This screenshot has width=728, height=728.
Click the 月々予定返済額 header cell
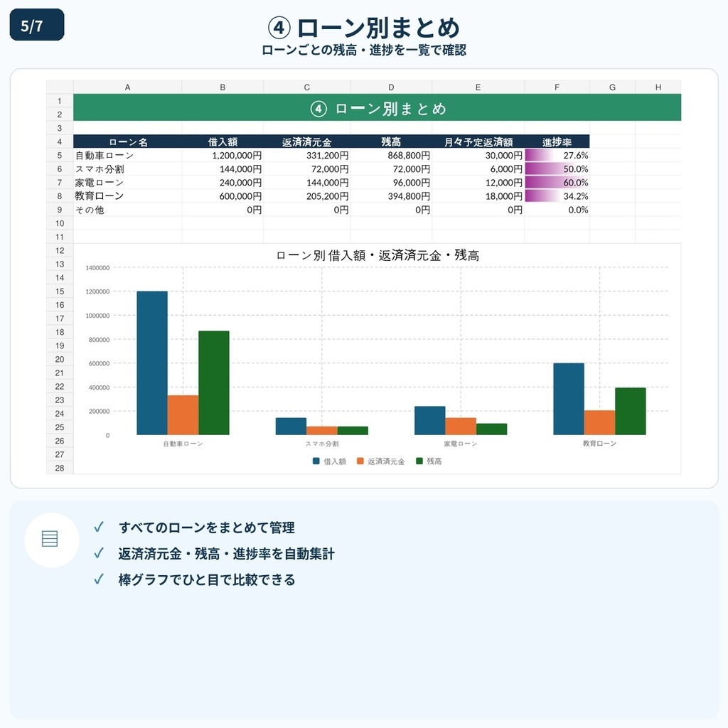pyautogui.click(x=478, y=141)
